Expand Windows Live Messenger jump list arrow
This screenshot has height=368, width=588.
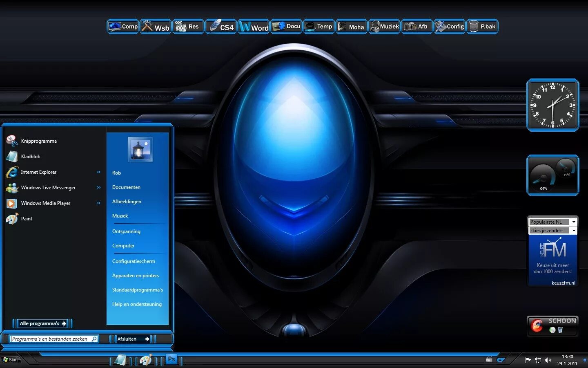pyautogui.click(x=99, y=188)
